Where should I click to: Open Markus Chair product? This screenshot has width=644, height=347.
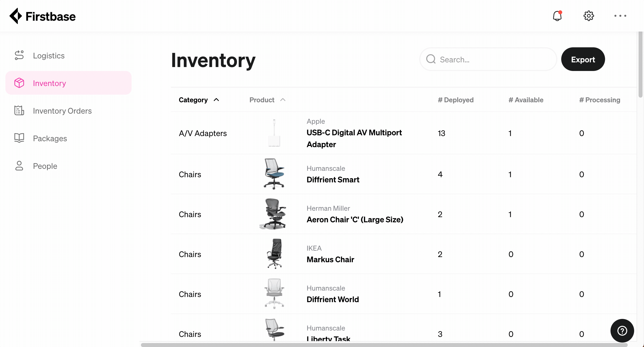pyautogui.click(x=330, y=260)
